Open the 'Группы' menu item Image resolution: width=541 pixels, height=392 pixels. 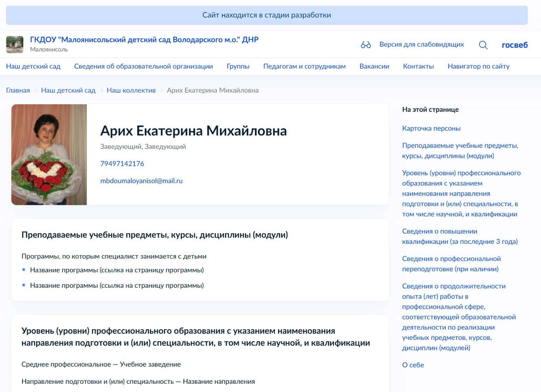[238, 66]
